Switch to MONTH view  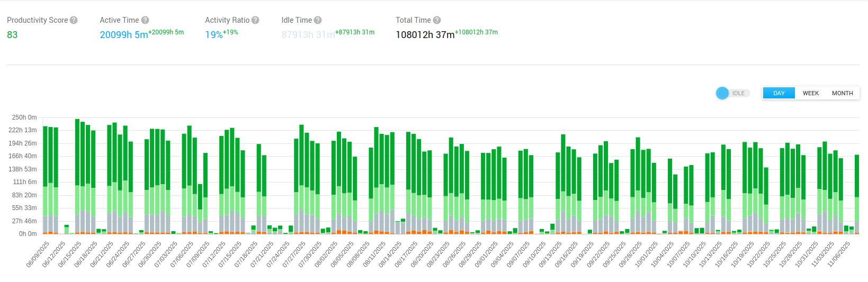[x=842, y=93]
